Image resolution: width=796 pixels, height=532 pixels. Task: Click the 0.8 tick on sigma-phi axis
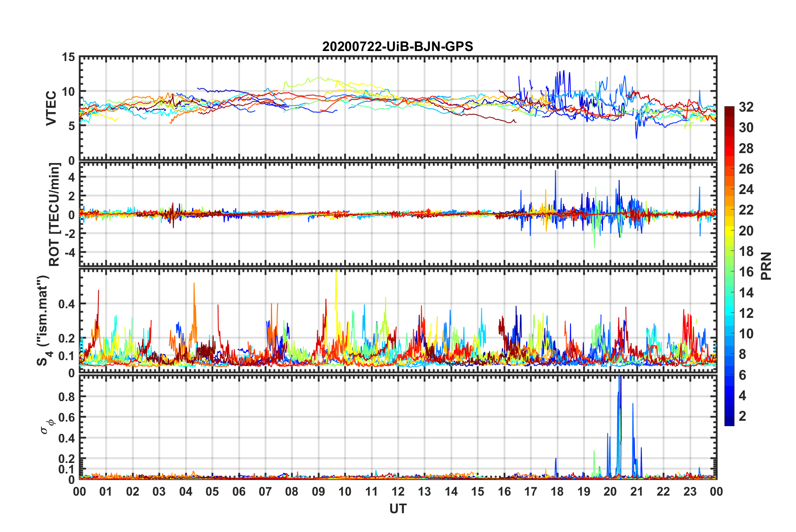pyautogui.click(x=67, y=396)
